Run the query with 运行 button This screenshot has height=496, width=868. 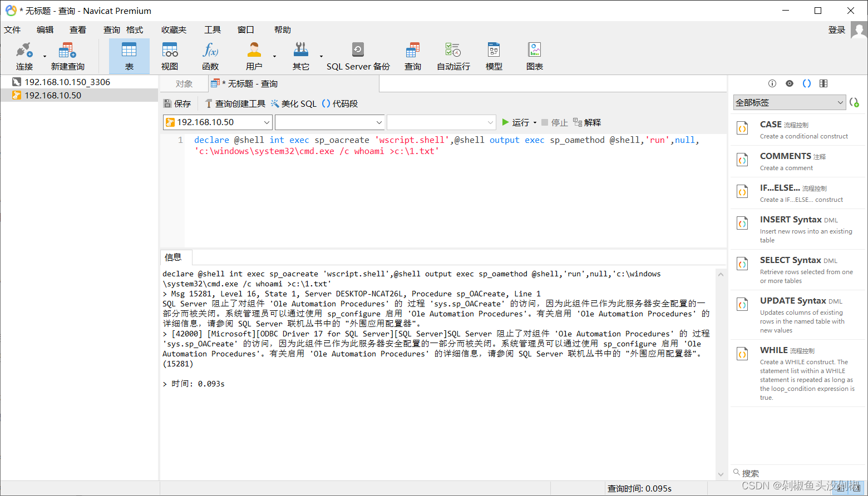pyautogui.click(x=515, y=122)
